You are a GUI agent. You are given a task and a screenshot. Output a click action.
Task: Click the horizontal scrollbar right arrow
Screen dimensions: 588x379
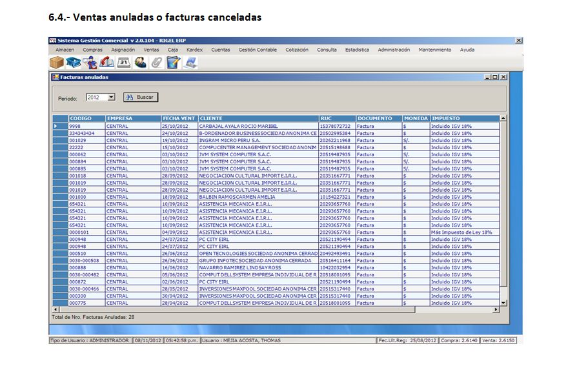pyautogui.click(x=496, y=309)
